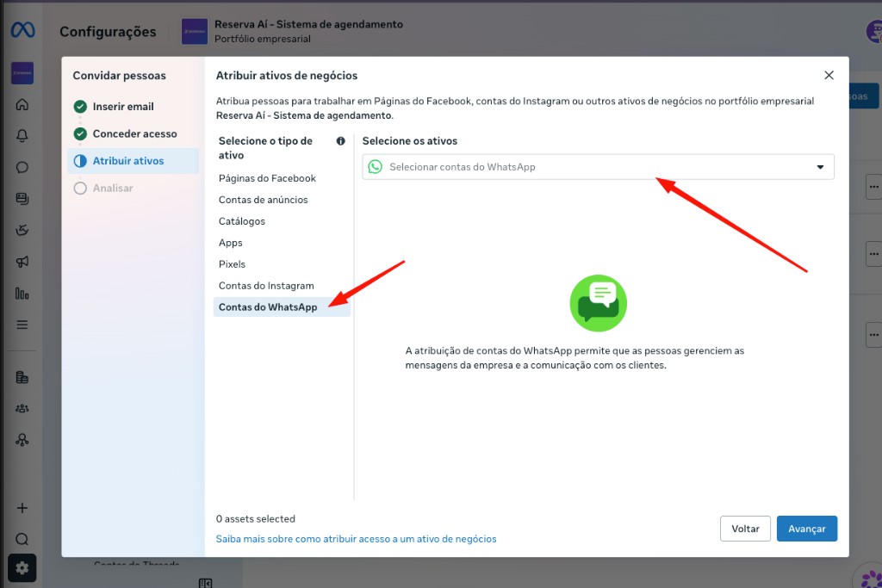Viewport: 882px width, 588px height.
Task: Open Saiba mais sobre como atribuir acesso link
Action: coord(356,539)
